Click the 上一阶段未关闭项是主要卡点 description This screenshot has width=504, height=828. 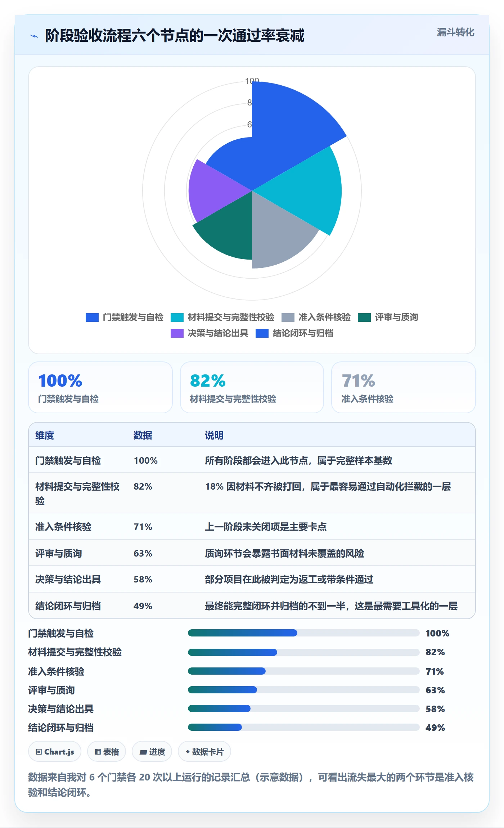click(x=266, y=527)
